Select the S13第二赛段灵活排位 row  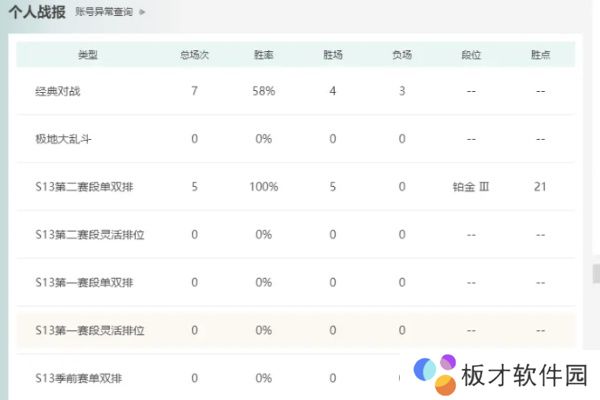point(90,235)
